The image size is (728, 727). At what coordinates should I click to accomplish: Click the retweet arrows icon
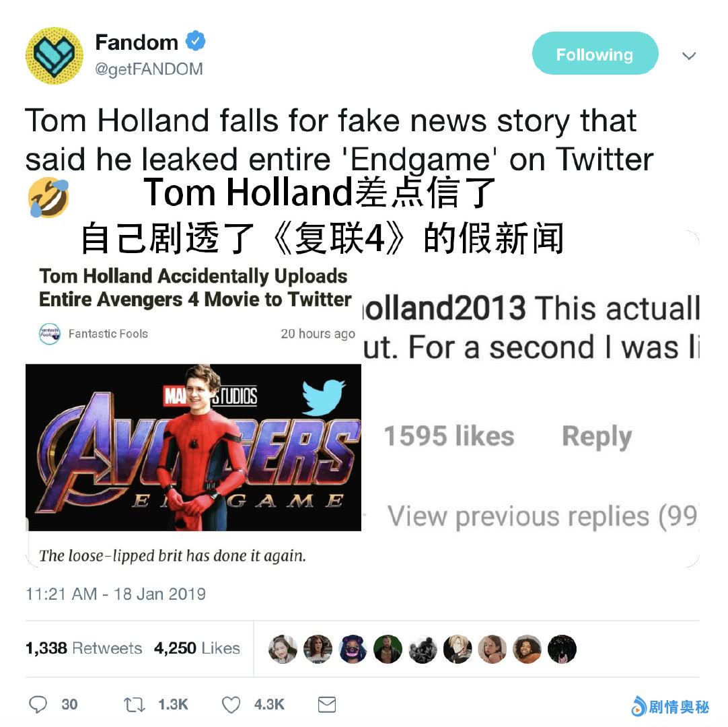coord(134,705)
